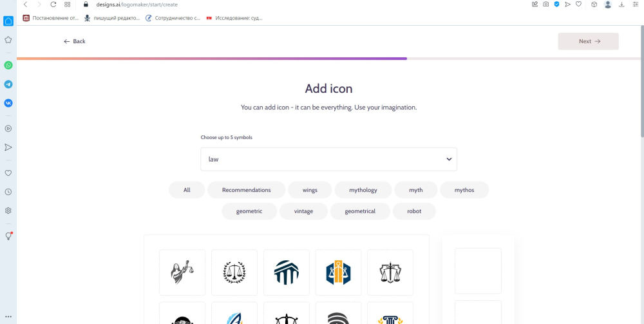Screen dimensions: 644x324
Task: Choose the laurel wreath scales icon
Action: (234, 272)
